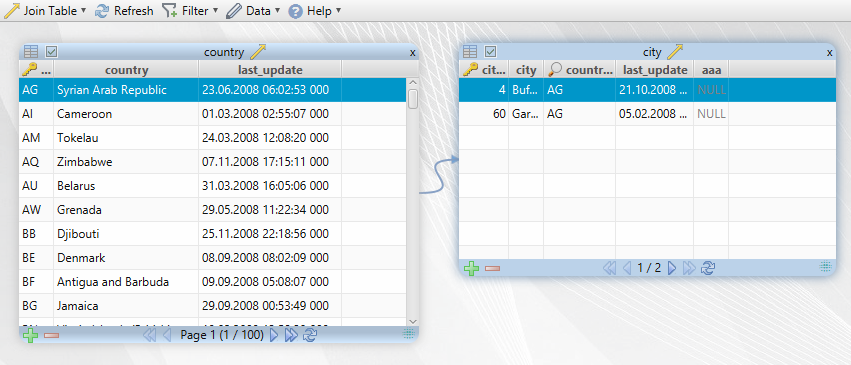The width and height of the screenshot is (851, 365).
Task: Click last_update header in city table
Action: pos(655,69)
